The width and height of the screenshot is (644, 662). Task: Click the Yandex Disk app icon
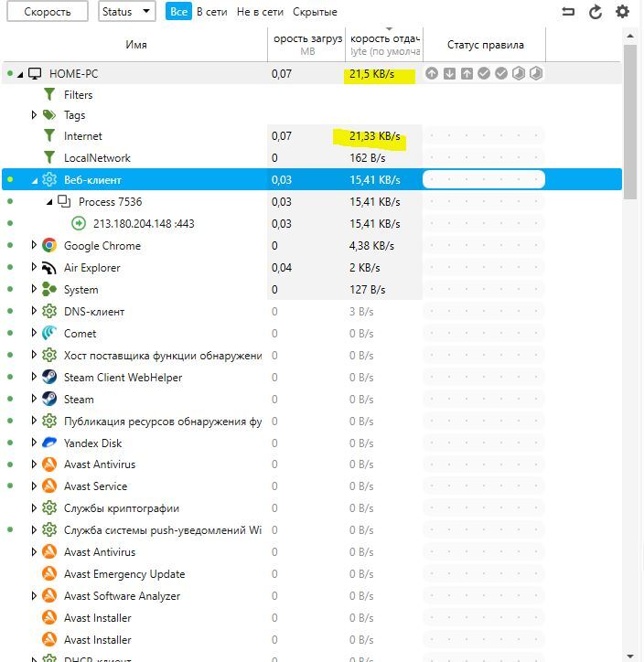click(49, 443)
